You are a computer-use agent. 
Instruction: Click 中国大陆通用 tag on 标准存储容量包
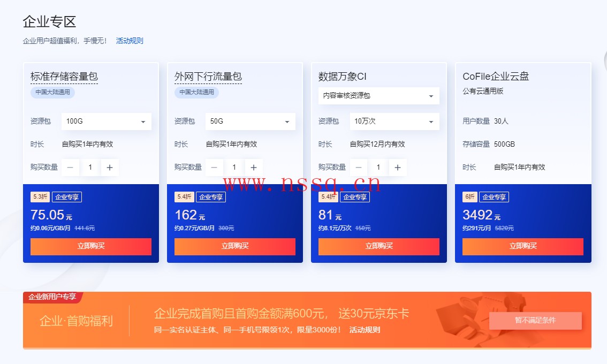[52, 92]
